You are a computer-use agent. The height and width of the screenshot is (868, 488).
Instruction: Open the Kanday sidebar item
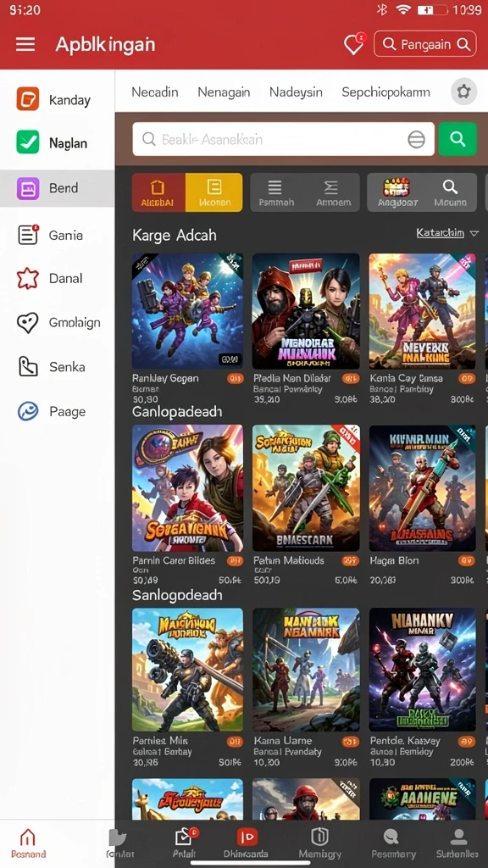click(58, 100)
